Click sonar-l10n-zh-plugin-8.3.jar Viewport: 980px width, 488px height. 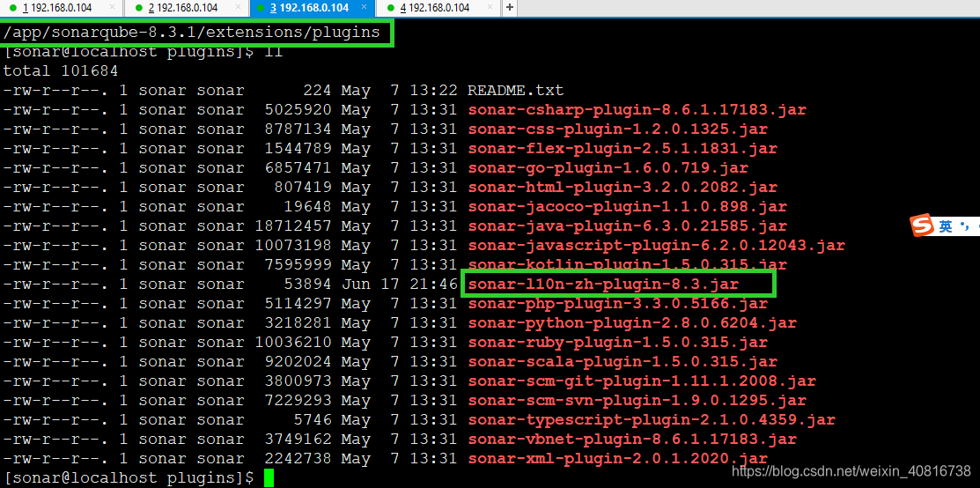click(x=603, y=284)
